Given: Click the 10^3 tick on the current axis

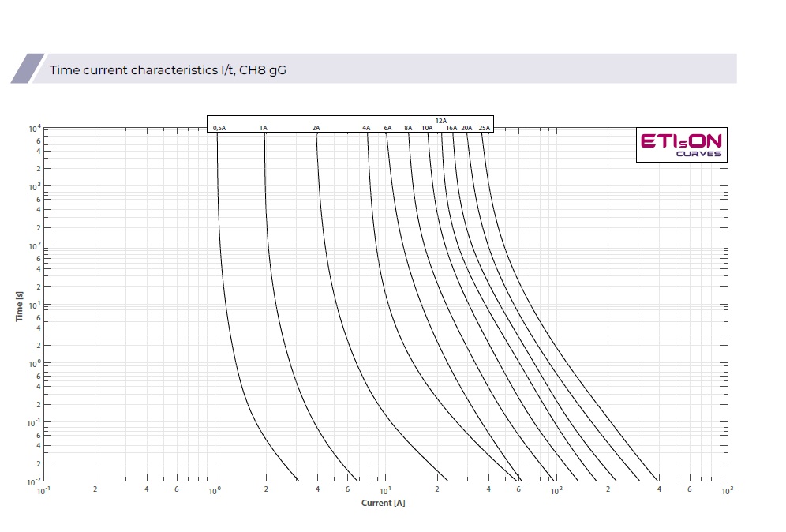Looking at the screenshot, I should 726,492.
